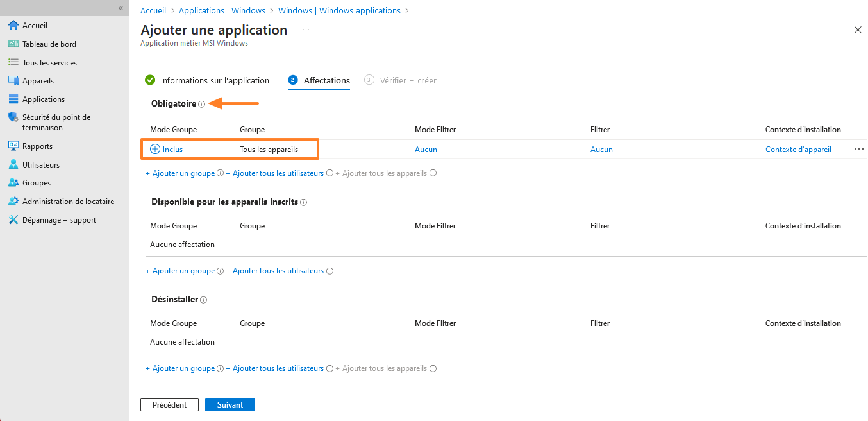Open the Applications grid icon
The image size is (868, 421).
(13, 99)
